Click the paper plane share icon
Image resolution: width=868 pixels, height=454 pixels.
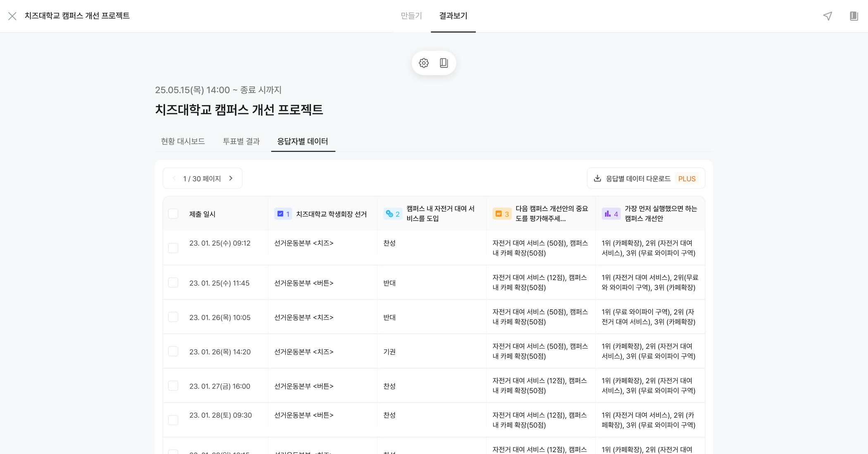point(827,16)
